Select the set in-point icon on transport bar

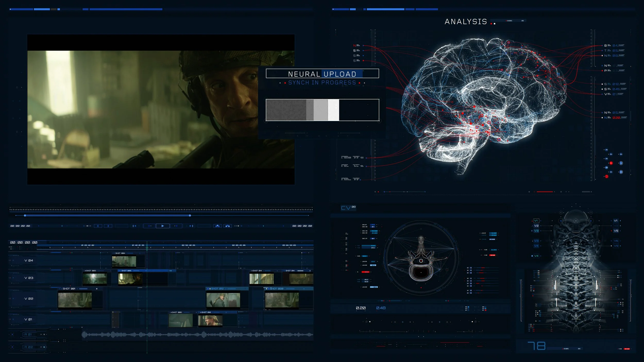coord(98,226)
